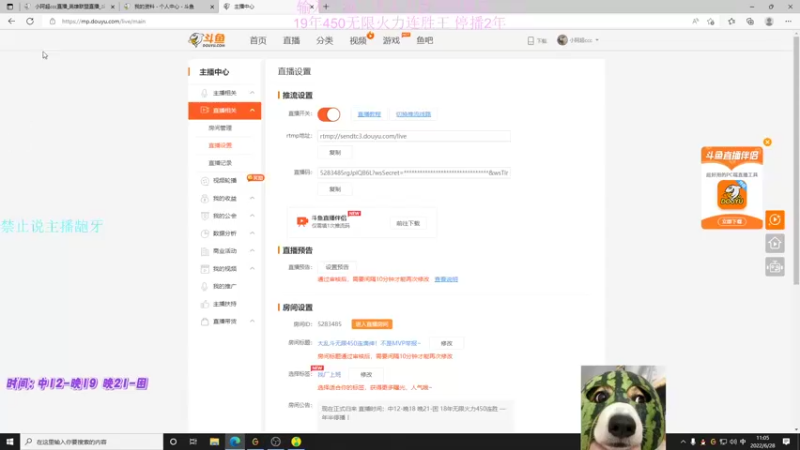
Task: Close the 斗鱼直播伴侣 floating ad
Action: pos(767,142)
